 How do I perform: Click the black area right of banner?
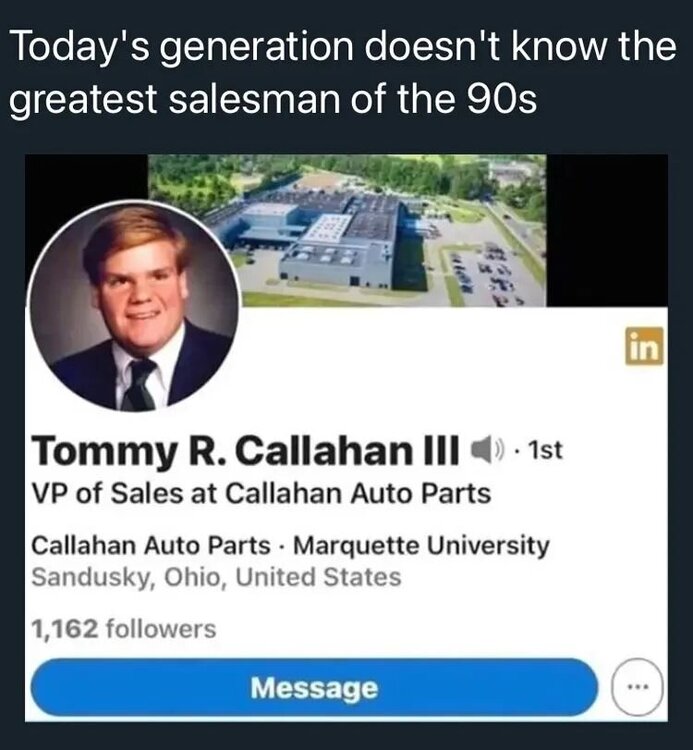[x=608, y=230]
